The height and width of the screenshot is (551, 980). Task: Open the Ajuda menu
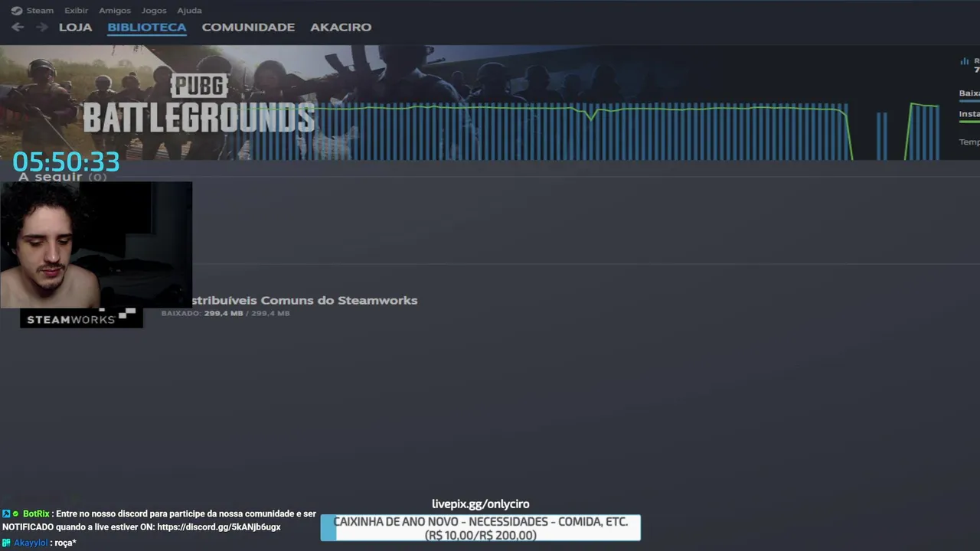click(189, 11)
